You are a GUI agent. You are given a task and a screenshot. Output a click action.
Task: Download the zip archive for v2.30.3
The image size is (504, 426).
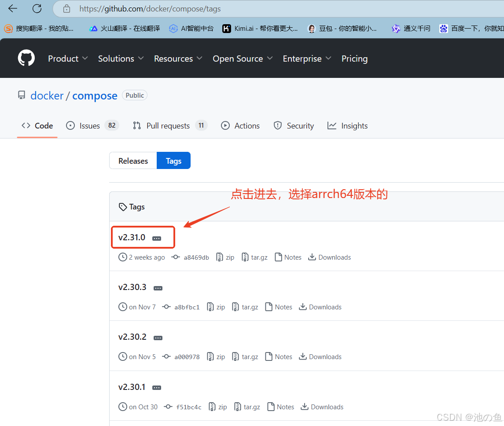tap(216, 307)
